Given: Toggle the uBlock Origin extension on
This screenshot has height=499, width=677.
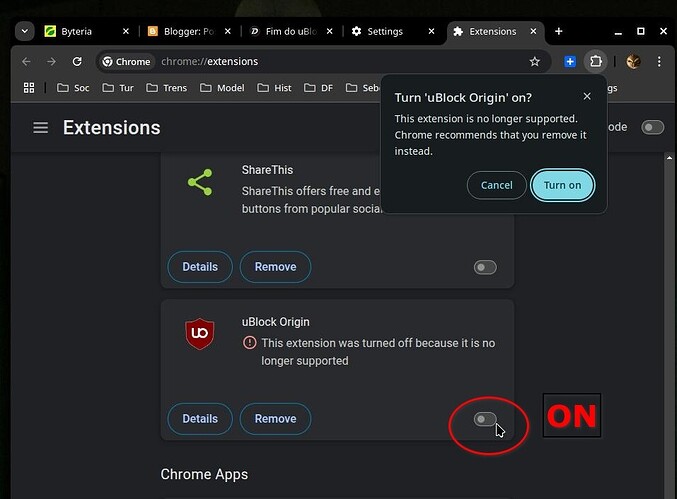Looking at the screenshot, I should pos(485,419).
